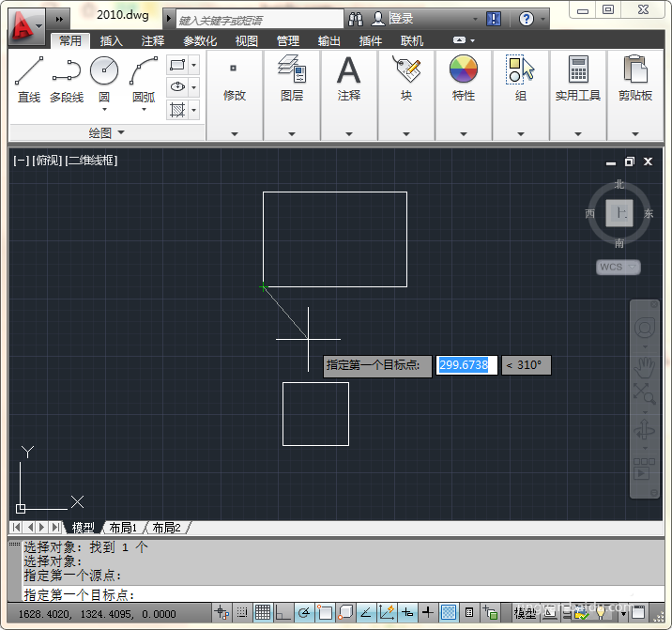672x630 pixels.
Task: Open ShowMotion in the navigation bar
Action: (645, 469)
